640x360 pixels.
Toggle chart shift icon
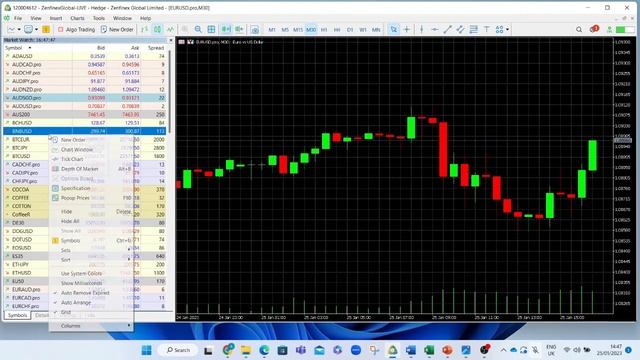point(239,29)
